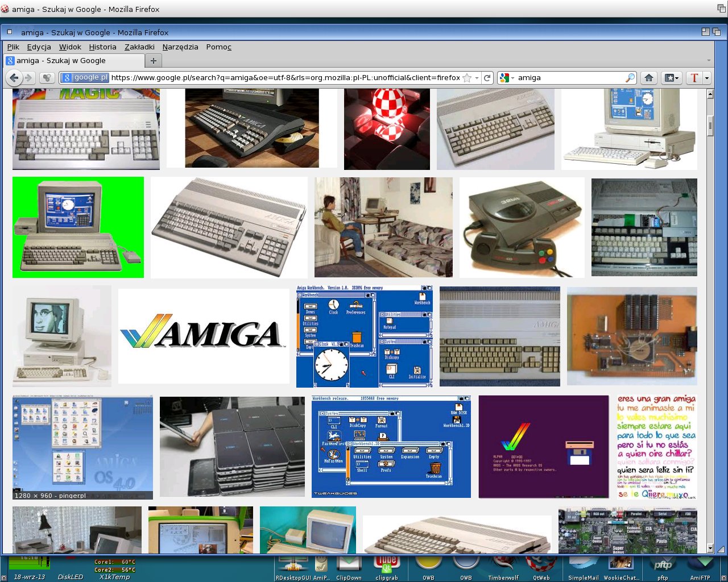The image size is (728, 582).
Task: Click the URL address field
Action: pyautogui.click(x=285, y=78)
